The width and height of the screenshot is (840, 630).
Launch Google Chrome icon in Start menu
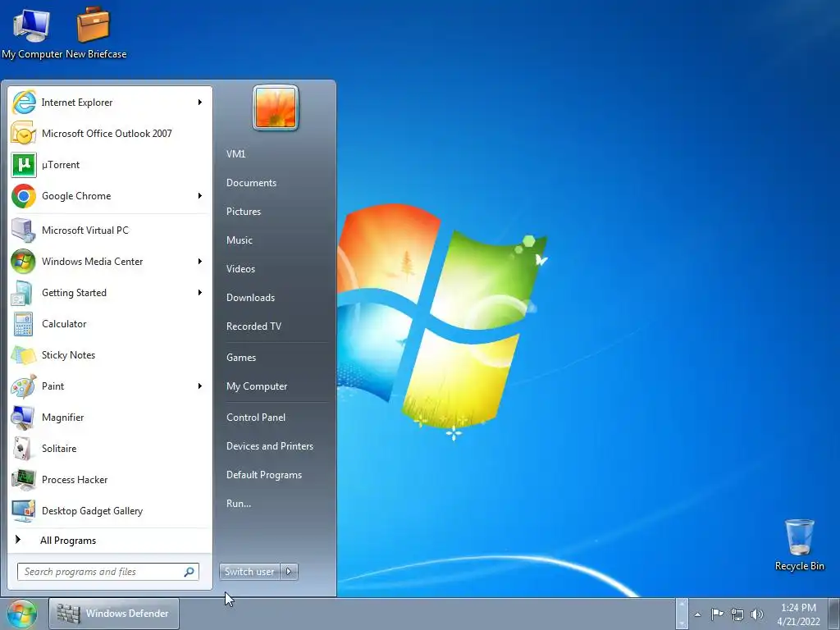point(24,196)
